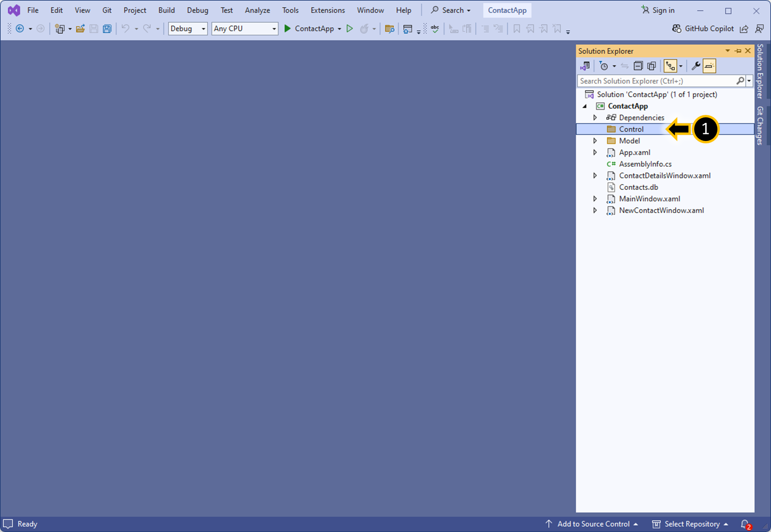Switch between solutions and folder views icon
The height and width of the screenshot is (532, 771).
coord(585,66)
